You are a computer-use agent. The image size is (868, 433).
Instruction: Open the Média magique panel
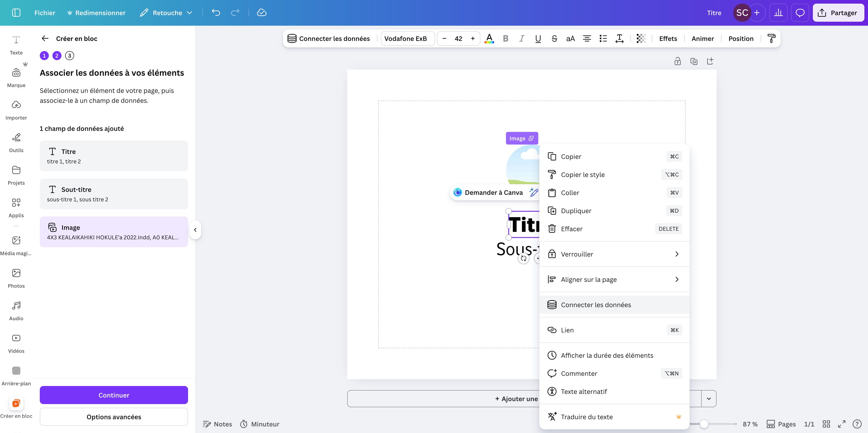click(16, 246)
